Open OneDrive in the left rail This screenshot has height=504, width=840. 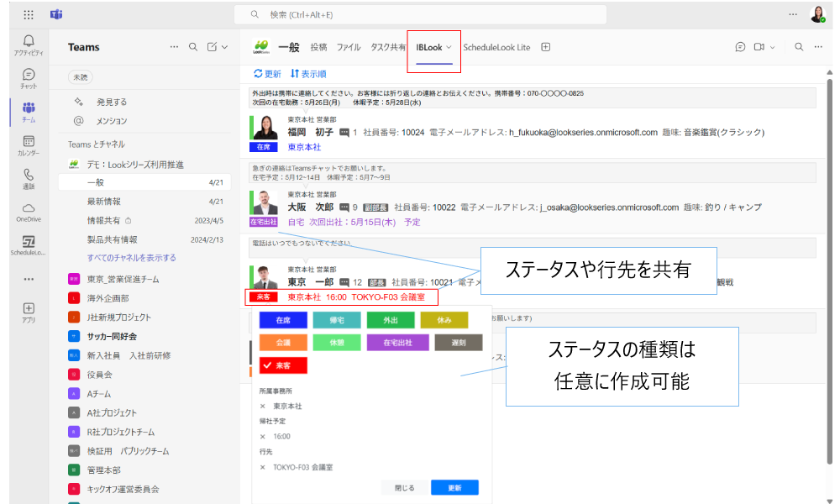click(29, 212)
